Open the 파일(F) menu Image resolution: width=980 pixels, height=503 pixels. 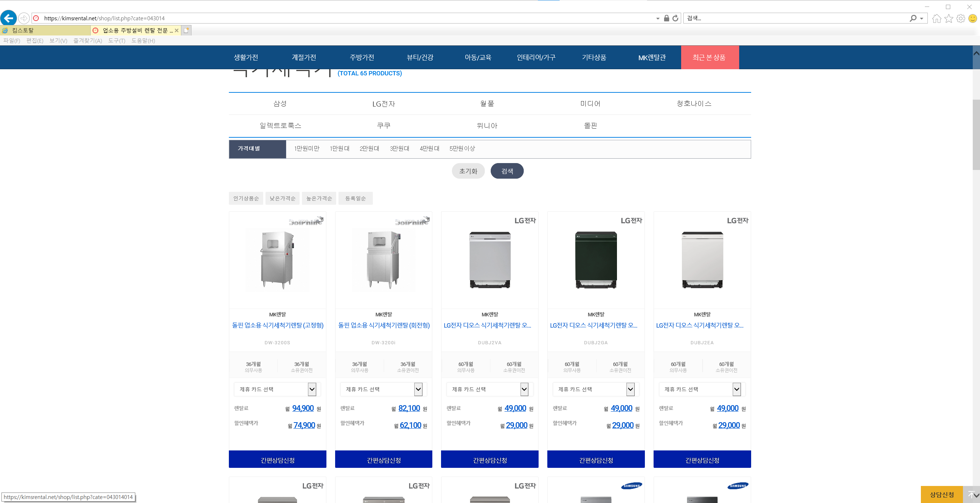[x=12, y=41]
